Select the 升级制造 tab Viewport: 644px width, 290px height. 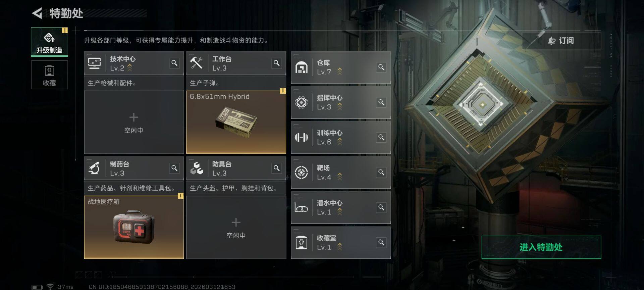tap(49, 42)
